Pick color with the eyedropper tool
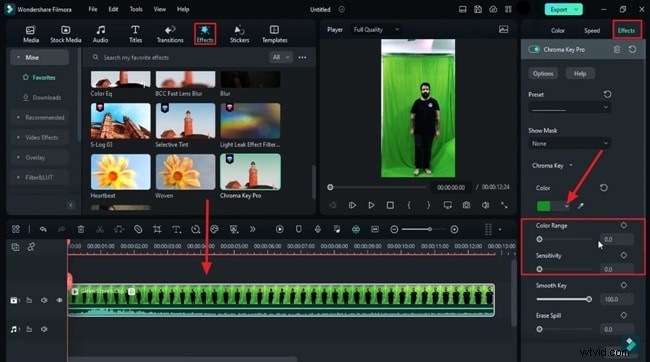Viewport: 650px width, 362px height. click(x=581, y=206)
